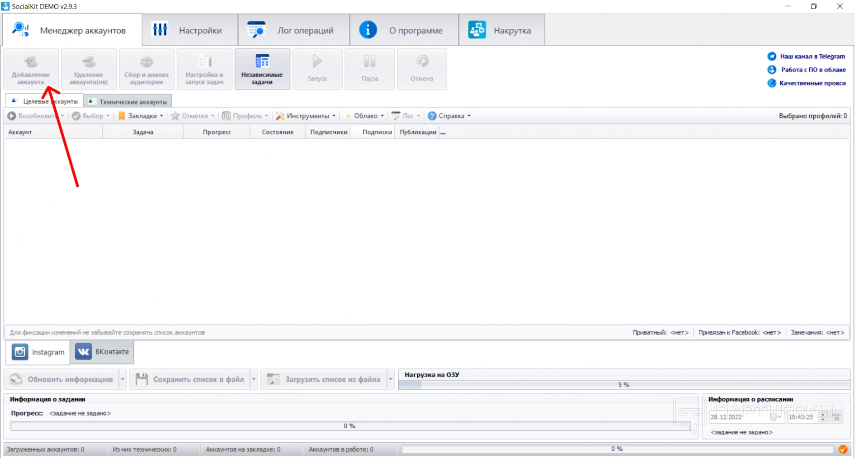The height and width of the screenshot is (458, 868).
Task: Click the orange status indicator icon
Action: tap(843, 449)
